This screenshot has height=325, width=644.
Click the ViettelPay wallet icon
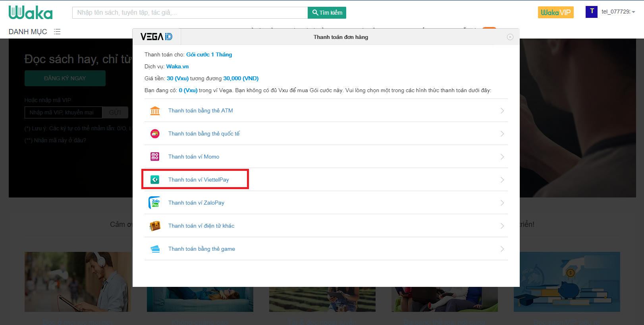[x=155, y=180]
